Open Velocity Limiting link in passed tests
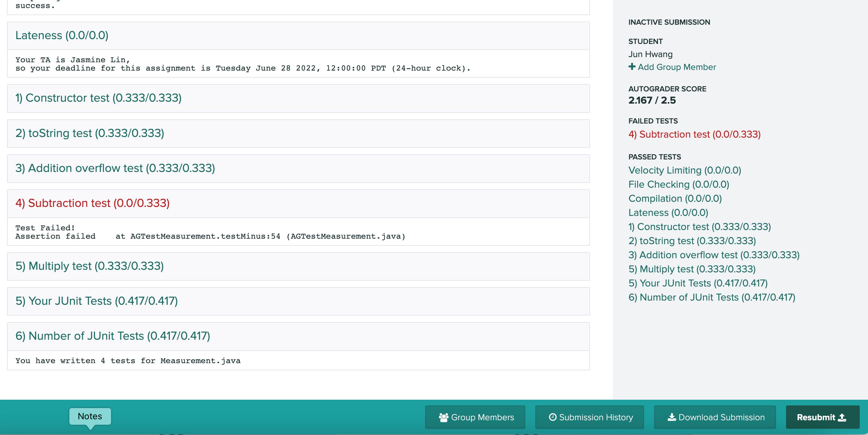Image resolution: width=868 pixels, height=435 pixels. [684, 170]
